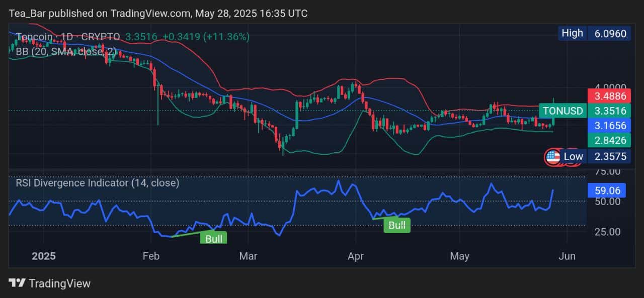Image resolution: width=644 pixels, height=298 pixels.
Task: Click the May time axis label
Action: (459, 256)
